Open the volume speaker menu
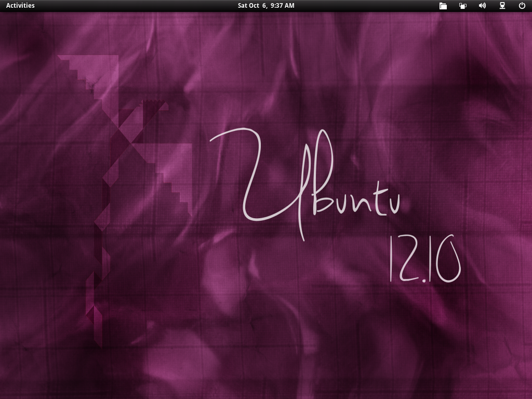Viewport: 532px width, 399px height. coord(482,5)
